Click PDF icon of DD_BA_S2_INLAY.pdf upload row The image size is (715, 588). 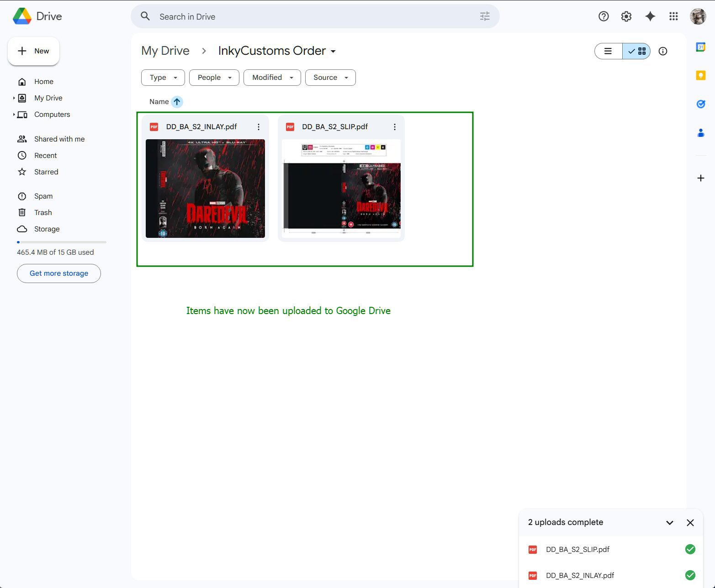coord(533,576)
